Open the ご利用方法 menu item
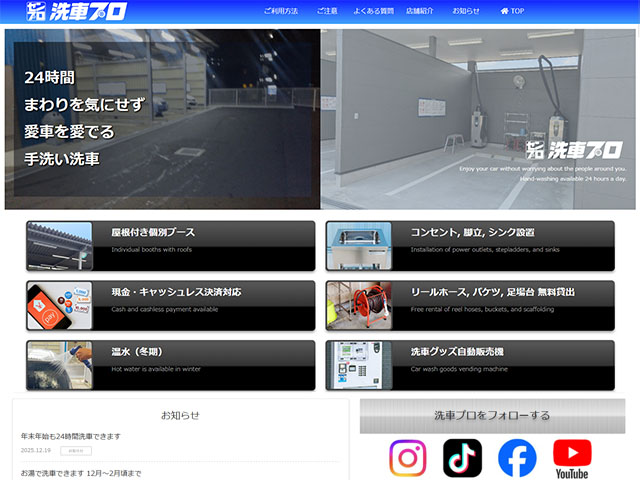640x480 pixels. coord(281,11)
